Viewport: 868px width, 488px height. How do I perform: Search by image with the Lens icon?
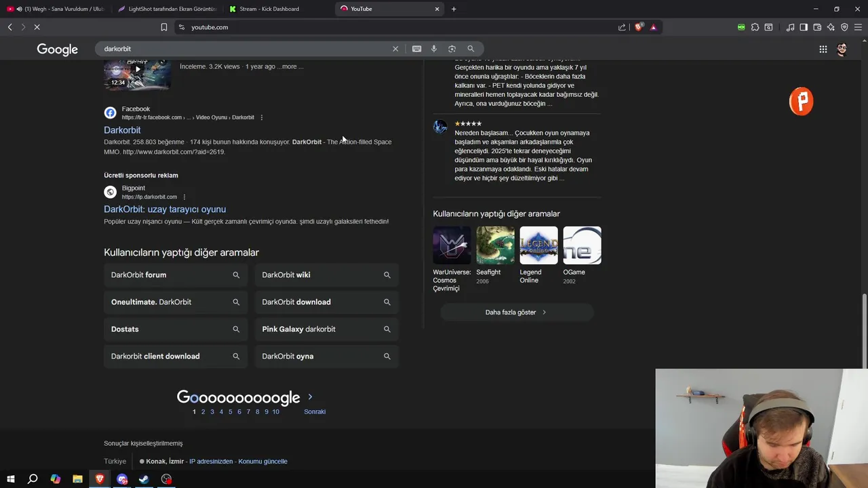(452, 49)
